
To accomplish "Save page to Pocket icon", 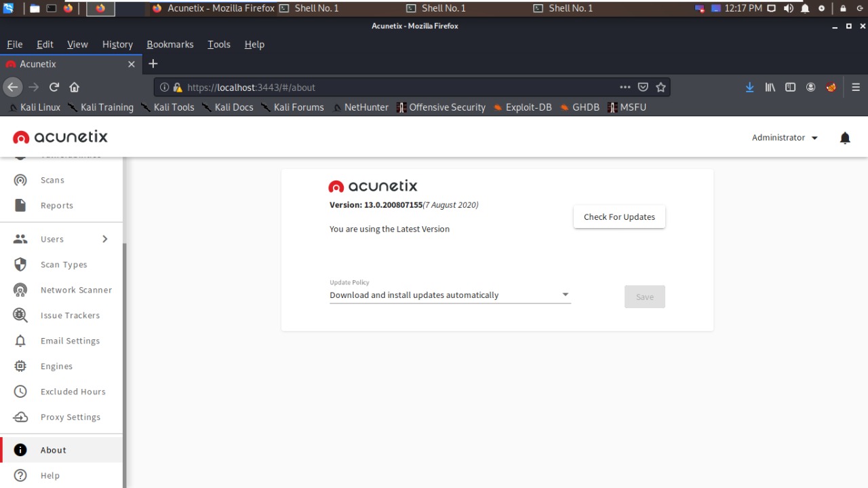I will coord(643,87).
